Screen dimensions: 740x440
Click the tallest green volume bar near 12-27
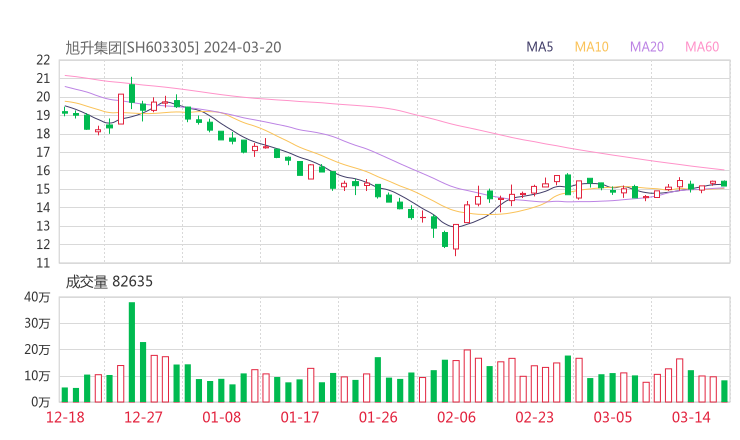[132, 352]
